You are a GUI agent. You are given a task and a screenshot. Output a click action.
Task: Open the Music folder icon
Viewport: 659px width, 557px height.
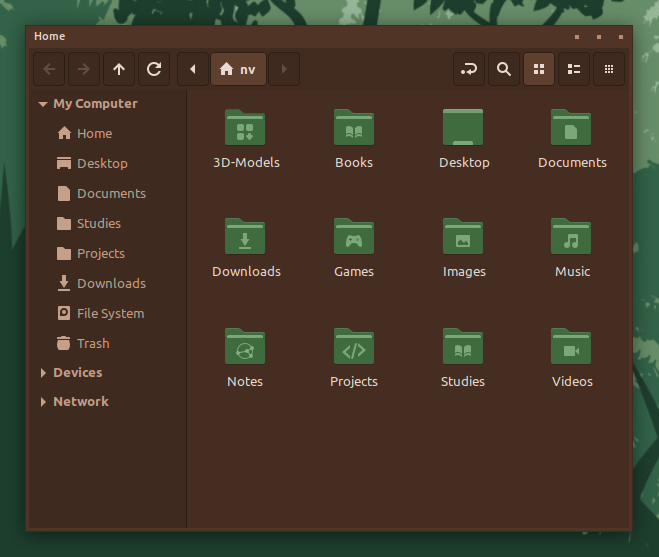[572, 237]
